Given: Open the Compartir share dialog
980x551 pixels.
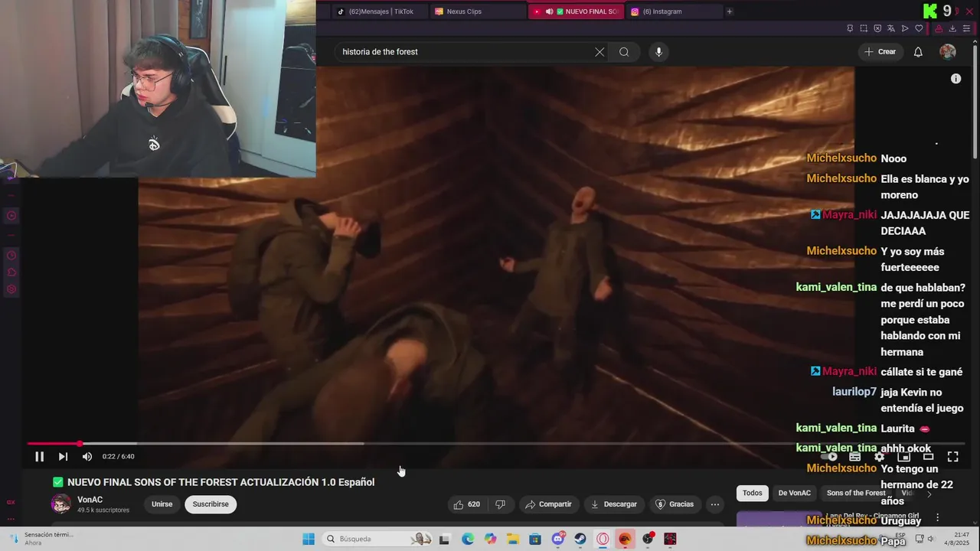Looking at the screenshot, I should pos(548,504).
